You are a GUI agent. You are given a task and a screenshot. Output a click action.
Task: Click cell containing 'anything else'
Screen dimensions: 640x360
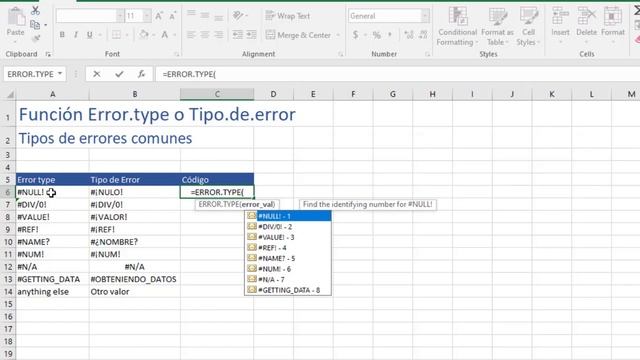point(53,292)
